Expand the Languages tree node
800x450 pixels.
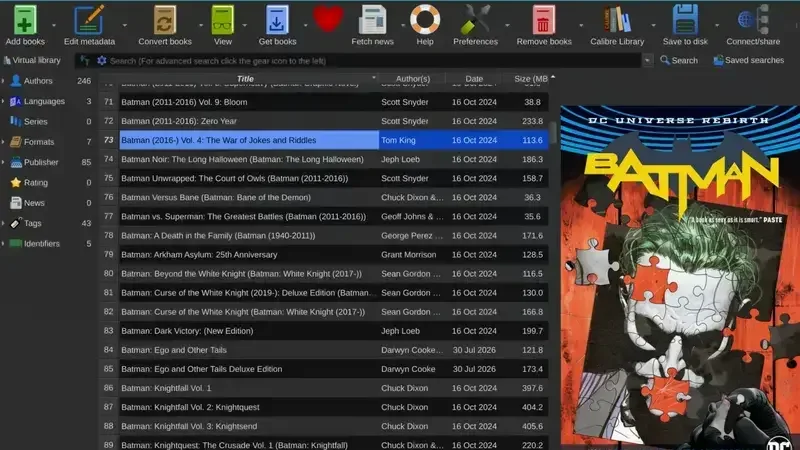click(x=3, y=101)
